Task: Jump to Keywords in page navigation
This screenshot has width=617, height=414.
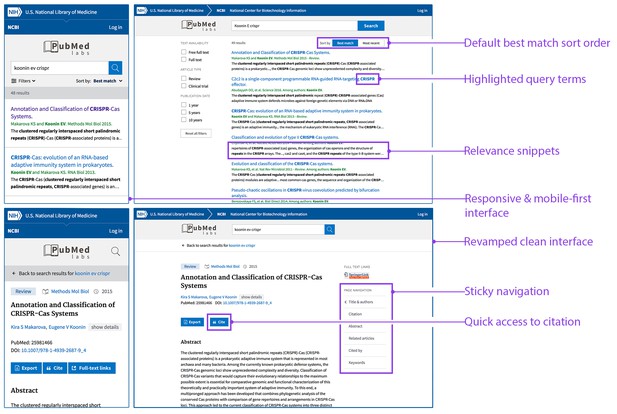Action: [357, 362]
